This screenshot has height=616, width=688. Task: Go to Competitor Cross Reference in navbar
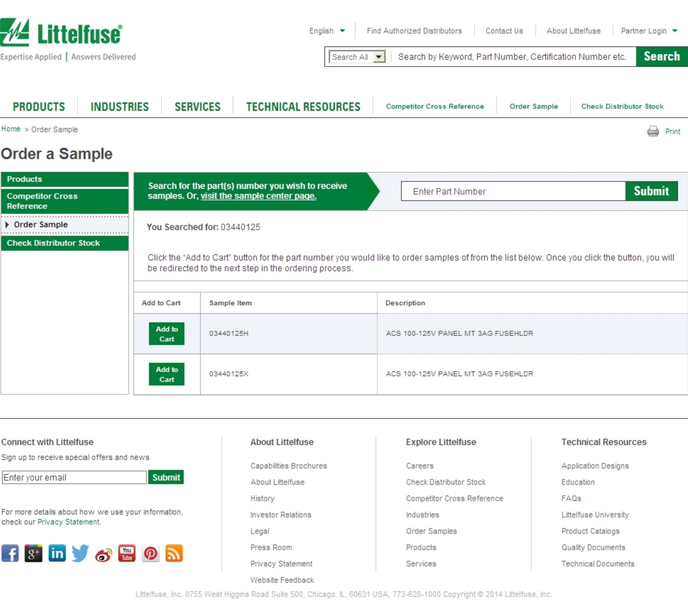coord(435,106)
